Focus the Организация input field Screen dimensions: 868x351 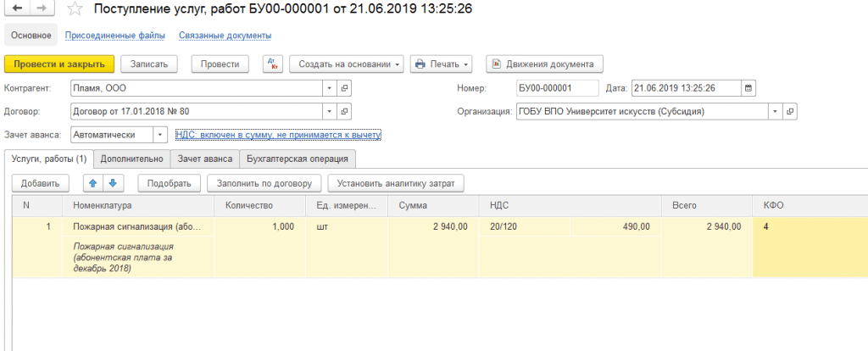[643, 111]
